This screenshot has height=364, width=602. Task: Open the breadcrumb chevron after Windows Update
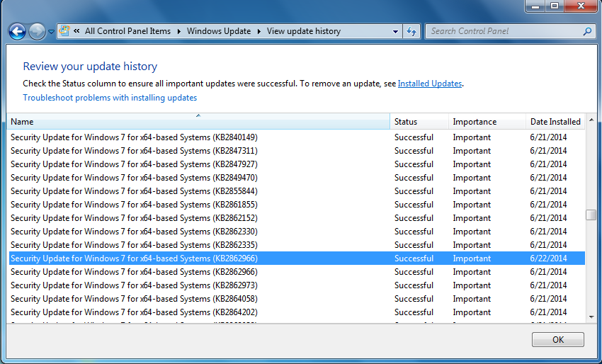click(x=259, y=31)
